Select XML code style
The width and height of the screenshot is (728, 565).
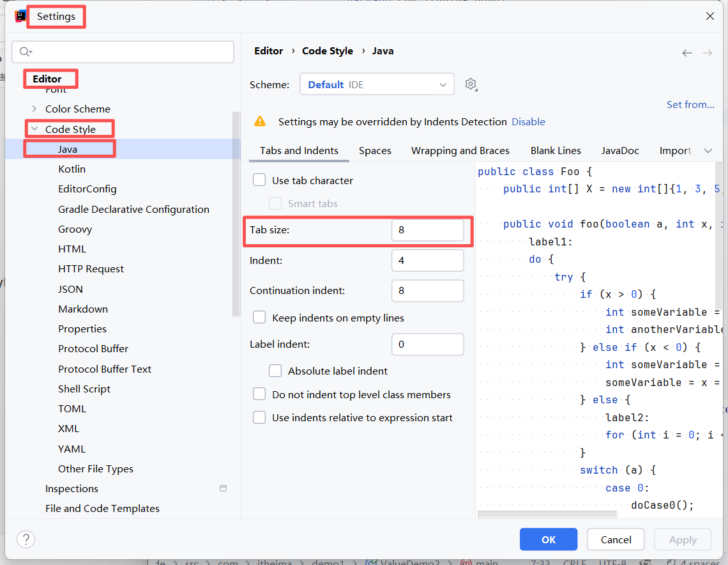point(69,428)
